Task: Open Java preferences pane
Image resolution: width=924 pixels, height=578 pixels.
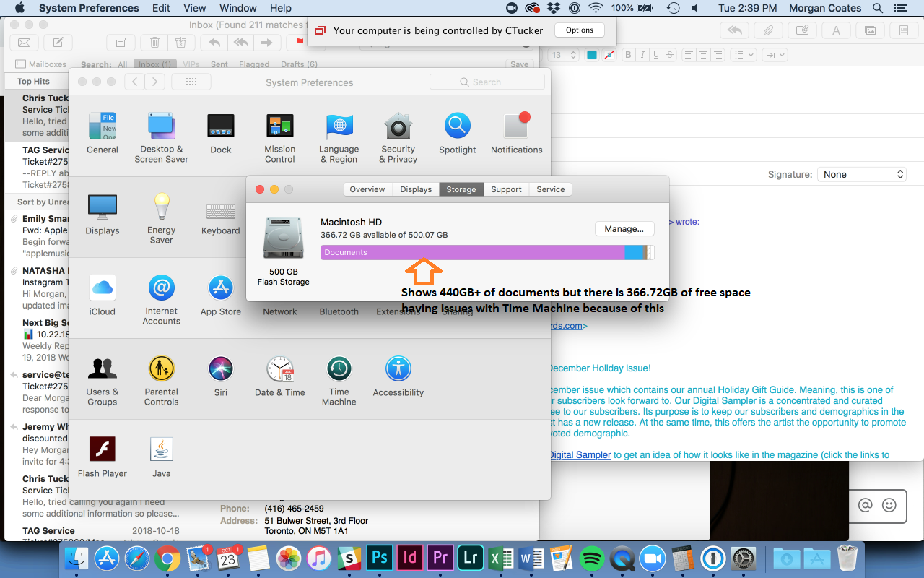Action: tap(162, 457)
